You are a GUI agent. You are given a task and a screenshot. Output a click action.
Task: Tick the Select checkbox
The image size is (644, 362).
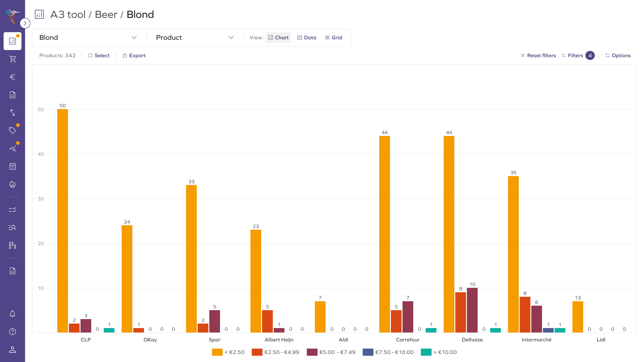tap(90, 55)
